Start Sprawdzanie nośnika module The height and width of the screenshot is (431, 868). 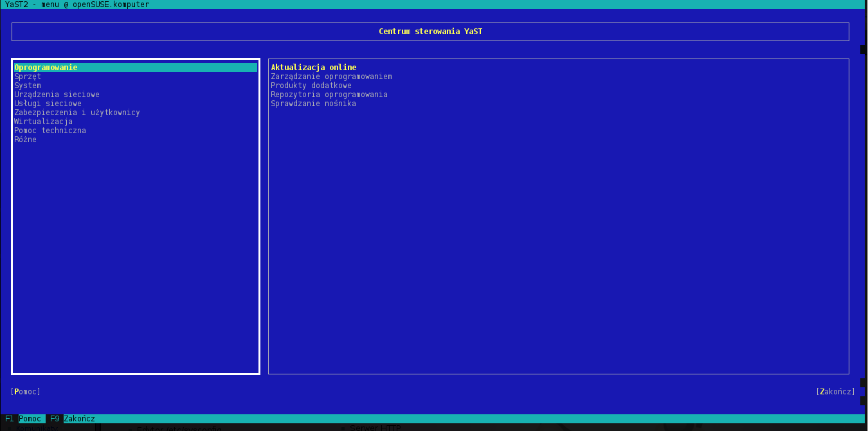pos(313,104)
